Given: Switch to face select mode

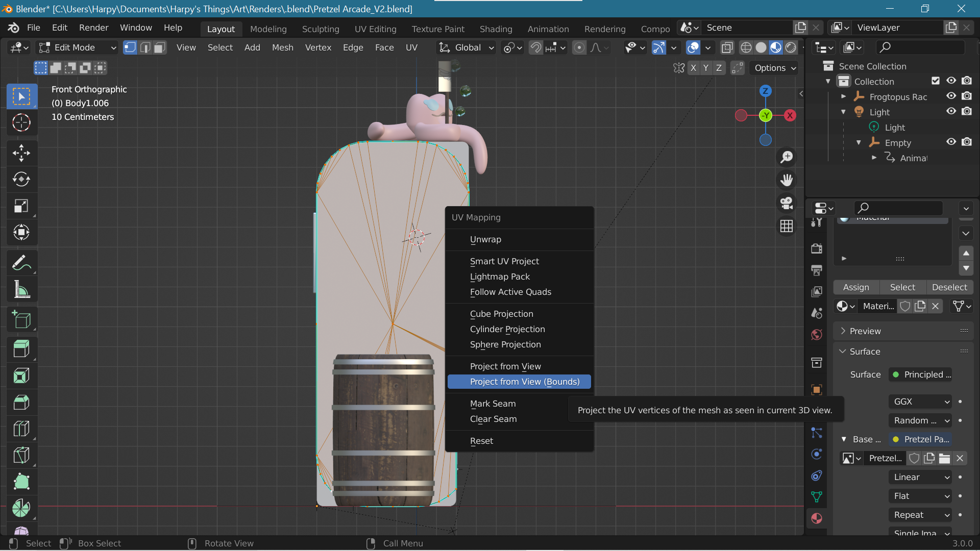Looking at the screenshot, I should pos(160,47).
